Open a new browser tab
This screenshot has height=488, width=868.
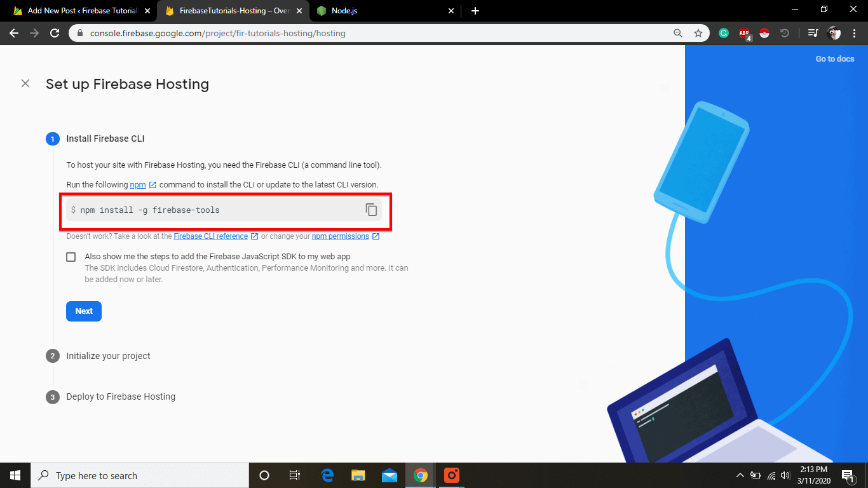coord(475,11)
